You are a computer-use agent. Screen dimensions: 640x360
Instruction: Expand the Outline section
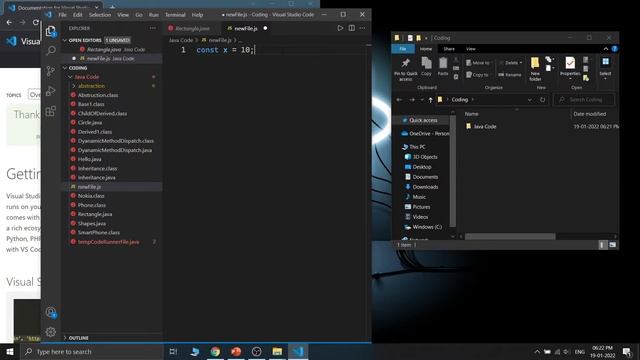[x=65, y=338]
